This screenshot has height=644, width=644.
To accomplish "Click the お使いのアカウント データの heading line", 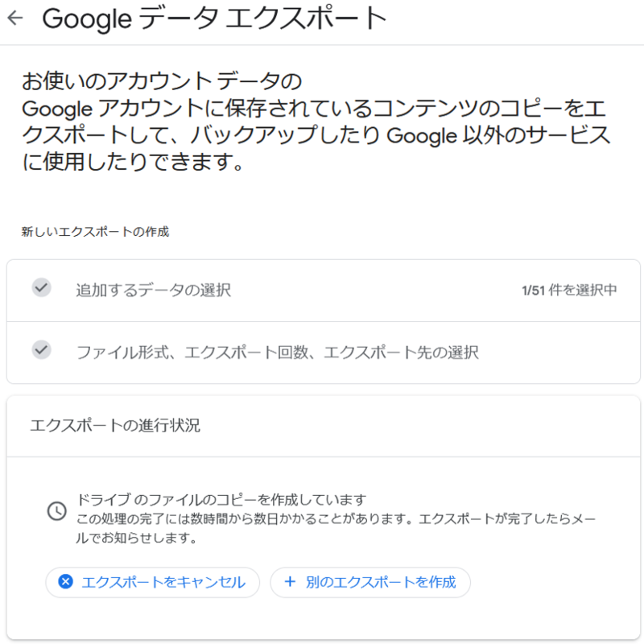I will (x=162, y=81).
